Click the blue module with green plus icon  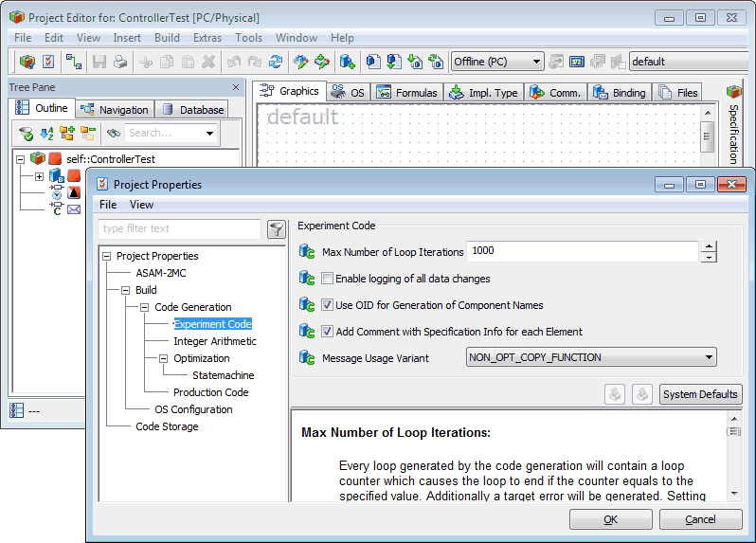[x=347, y=62]
